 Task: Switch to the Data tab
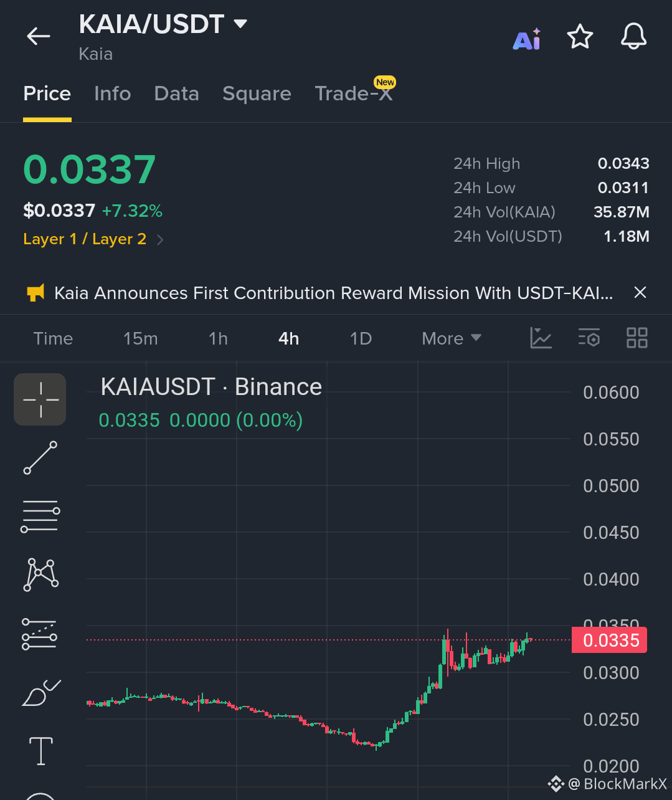click(x=177, y=93)
